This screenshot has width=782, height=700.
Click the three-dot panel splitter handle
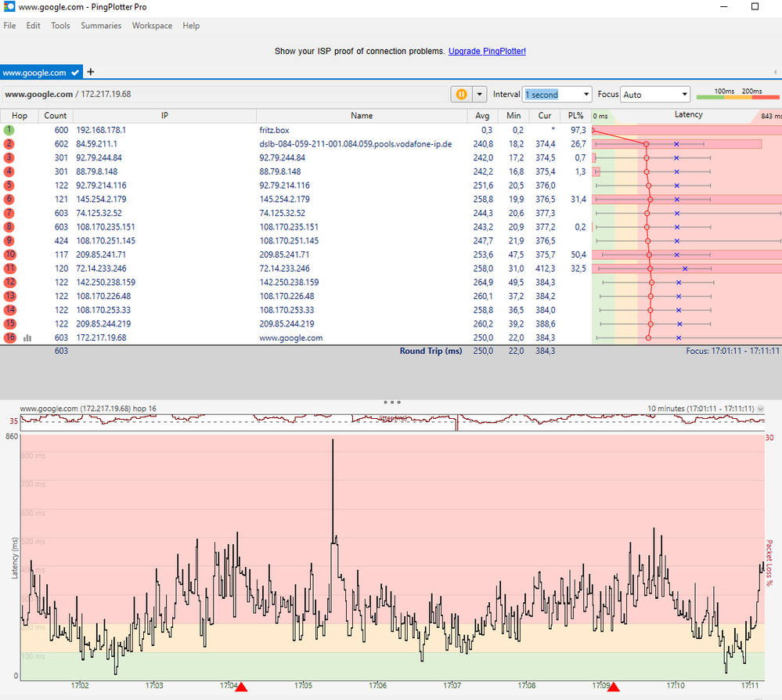[x=391, y=402]
